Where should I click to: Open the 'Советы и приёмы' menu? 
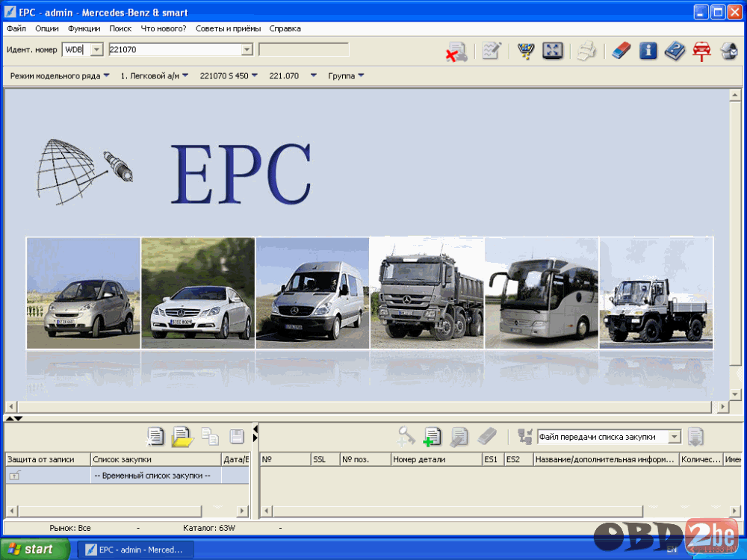[228, 28]
